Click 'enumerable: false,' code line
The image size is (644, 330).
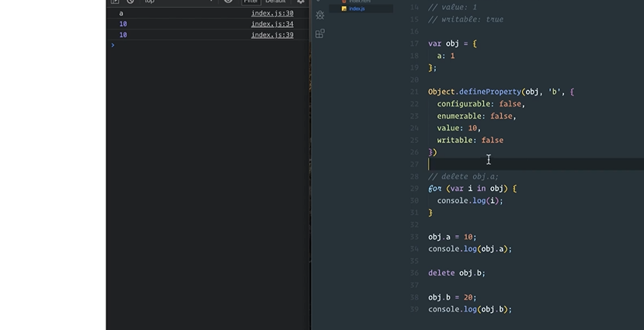(476, 116)
